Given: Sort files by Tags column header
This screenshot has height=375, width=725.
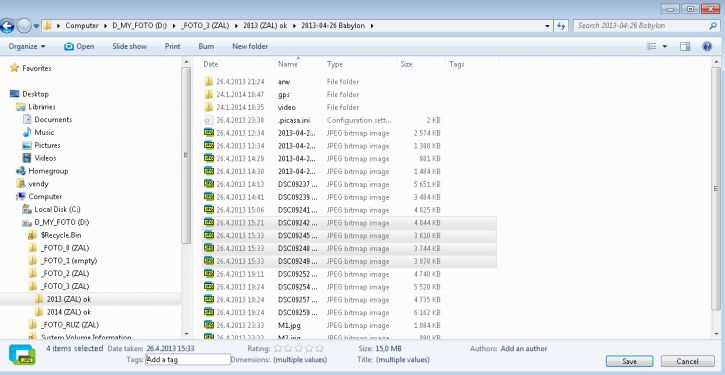Looking at the screenshot, I should point(456,64).
